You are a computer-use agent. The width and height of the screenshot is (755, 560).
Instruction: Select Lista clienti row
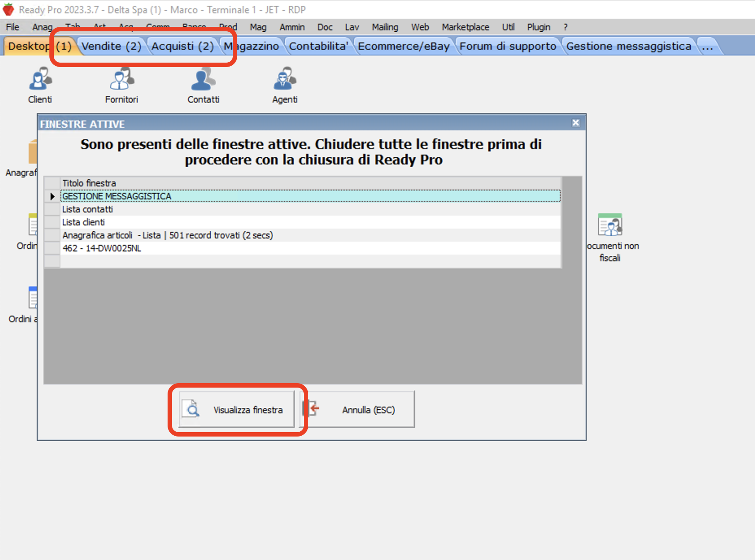point(310,222)
